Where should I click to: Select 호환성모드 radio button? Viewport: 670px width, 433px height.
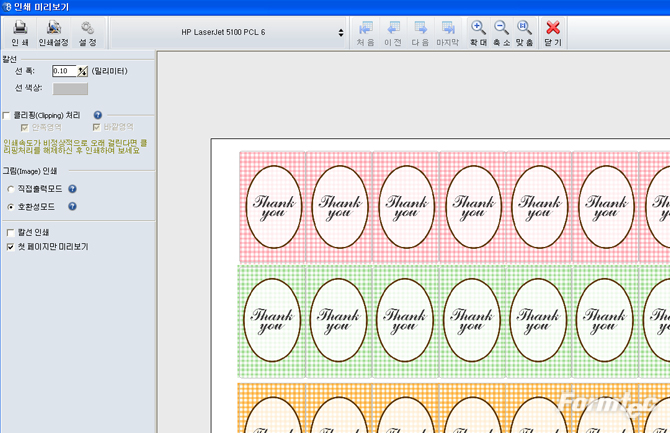click(x=11, y=207)
